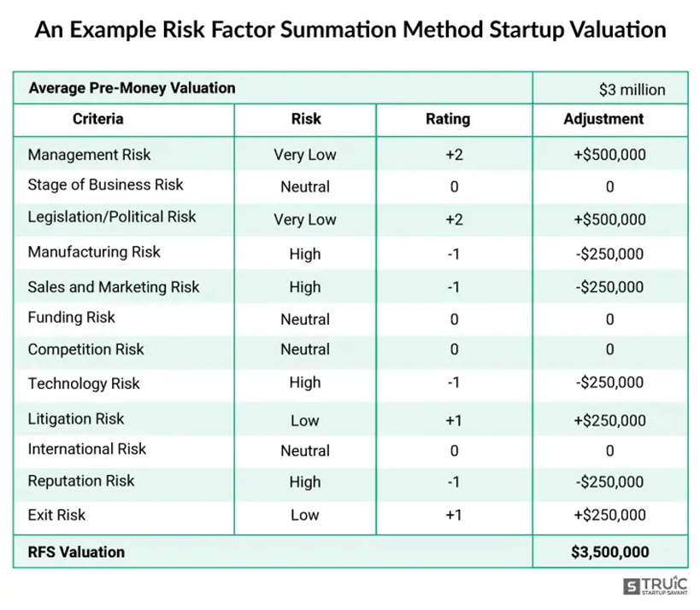Select the RFS Valuation total $3,500,000

pos(609,552)
